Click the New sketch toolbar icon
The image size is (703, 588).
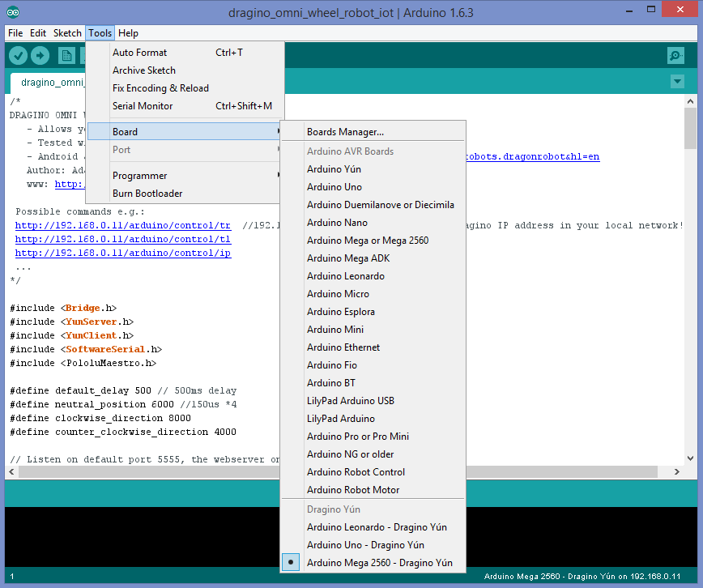(66, 55)
